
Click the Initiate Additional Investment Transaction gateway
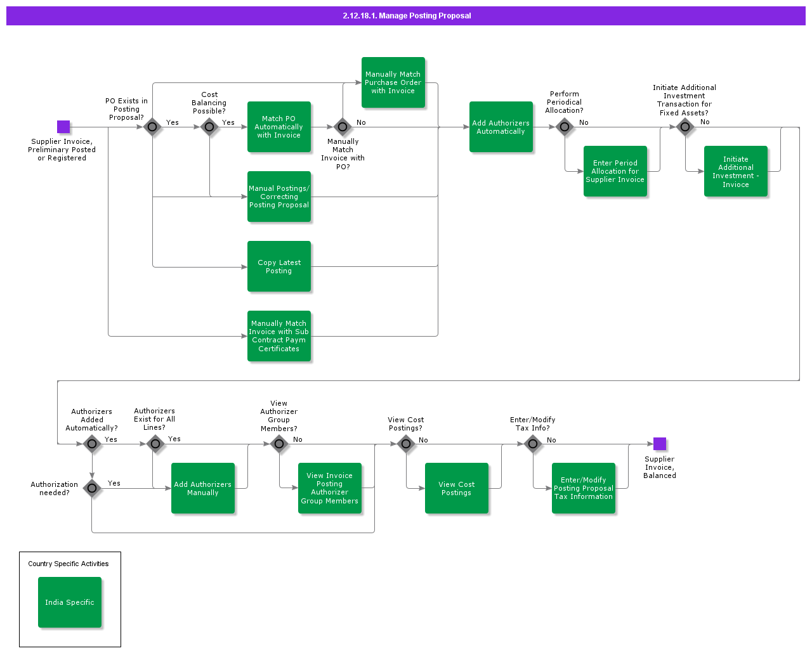point(685,127)
